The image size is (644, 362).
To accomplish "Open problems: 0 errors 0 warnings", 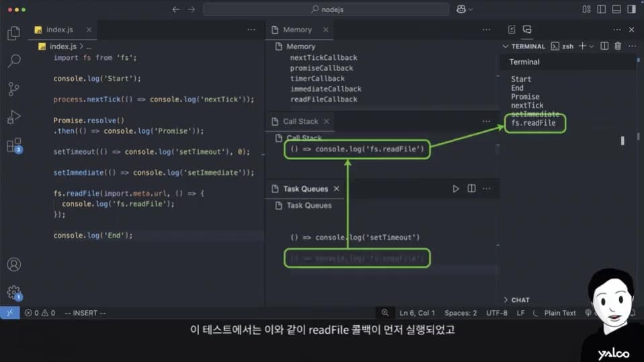I will (40, 313).
